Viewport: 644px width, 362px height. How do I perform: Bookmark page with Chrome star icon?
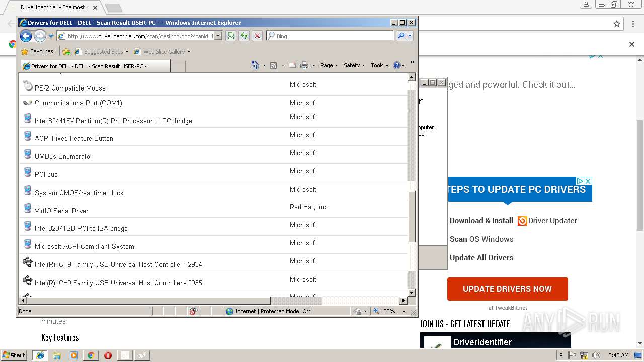(617, 24)
